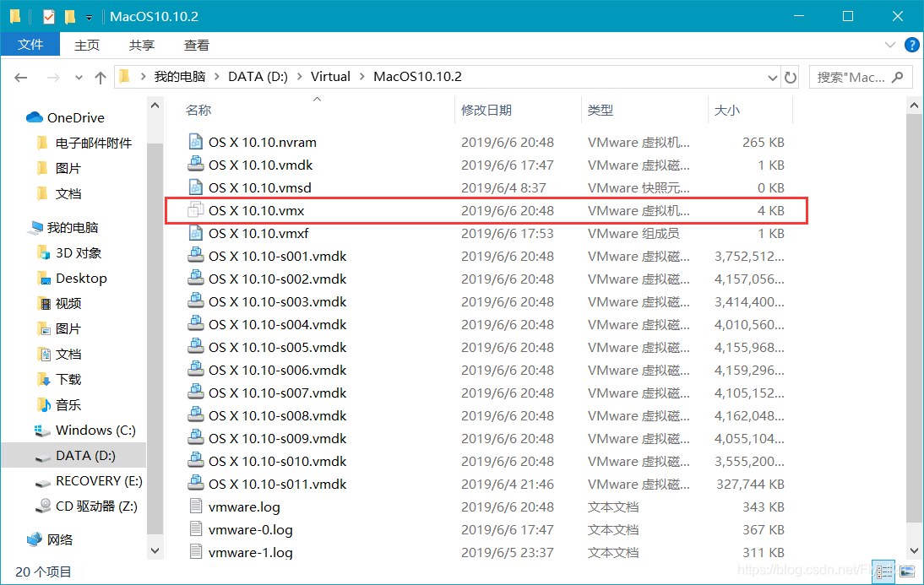Refresh the folder with the refresh icon
The image size is (924, 585).
pyautogui.click(x=791, y=77)
